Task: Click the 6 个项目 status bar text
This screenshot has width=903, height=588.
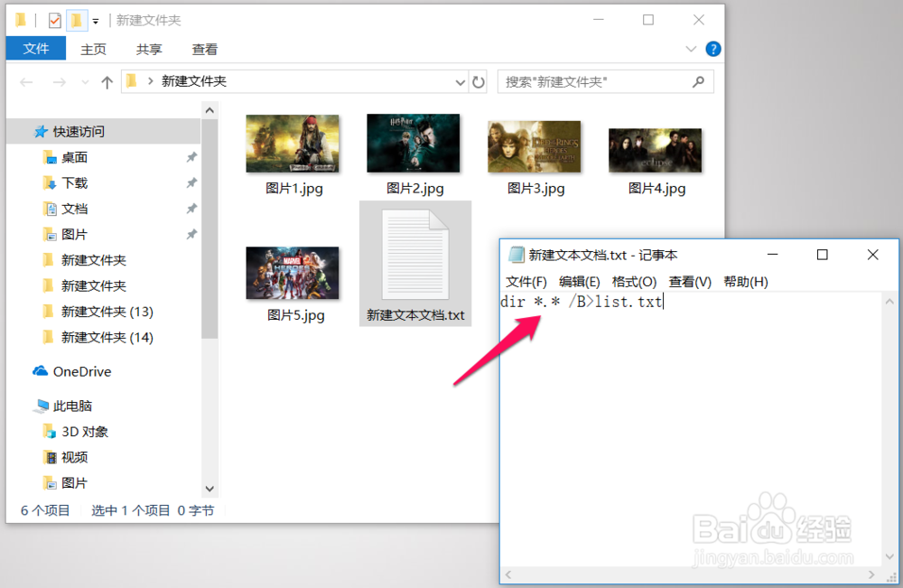Action: (45, 510)
